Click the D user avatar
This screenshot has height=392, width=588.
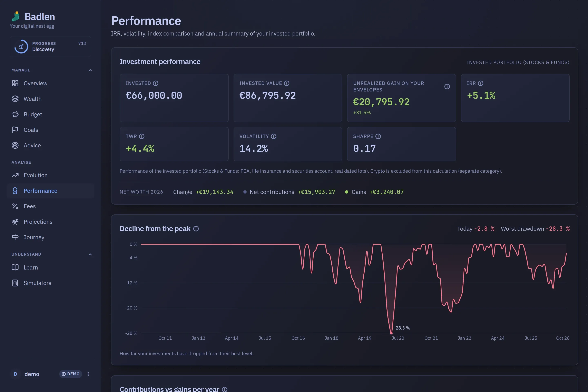[x=16, y=374]
